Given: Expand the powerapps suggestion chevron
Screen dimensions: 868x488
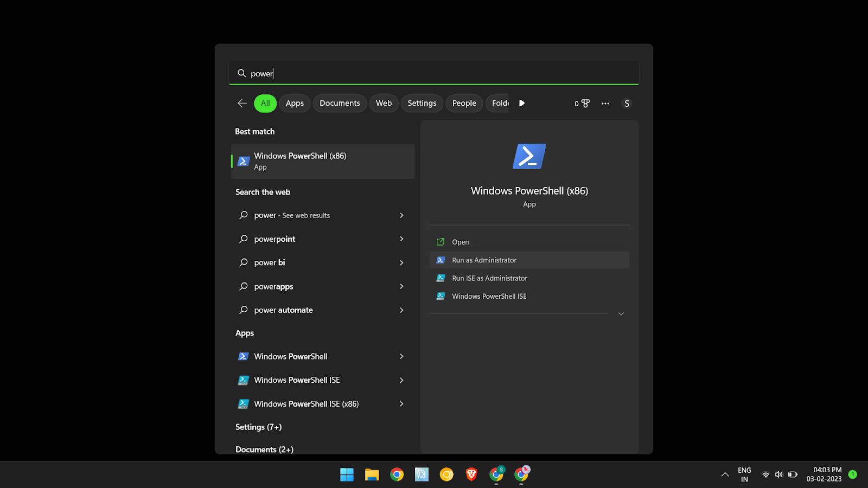Looking at the screenshot, I should (401, 286).
